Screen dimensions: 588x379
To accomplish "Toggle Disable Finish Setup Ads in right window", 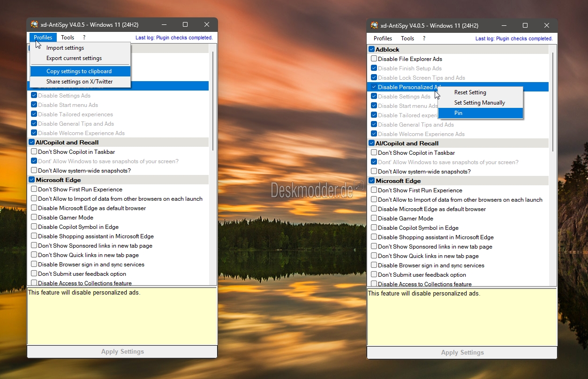I will tap(374, 68).
